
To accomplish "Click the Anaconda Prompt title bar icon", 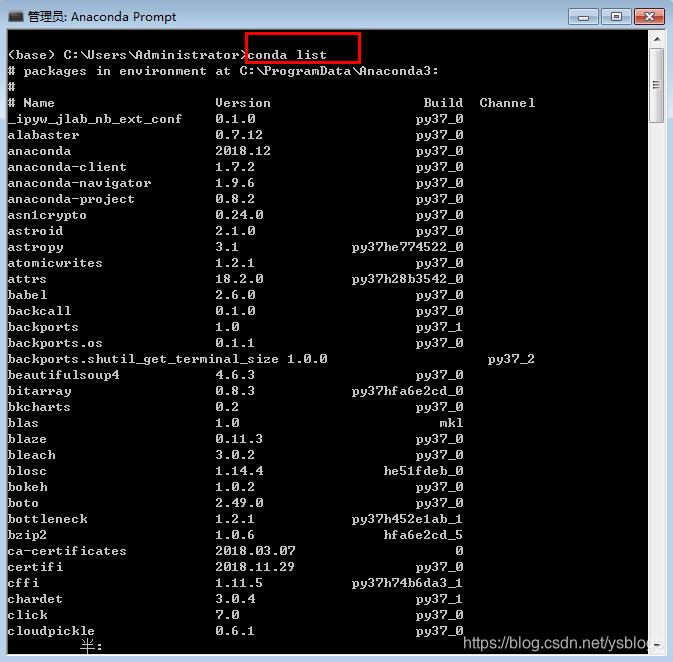I will point(15,17).
